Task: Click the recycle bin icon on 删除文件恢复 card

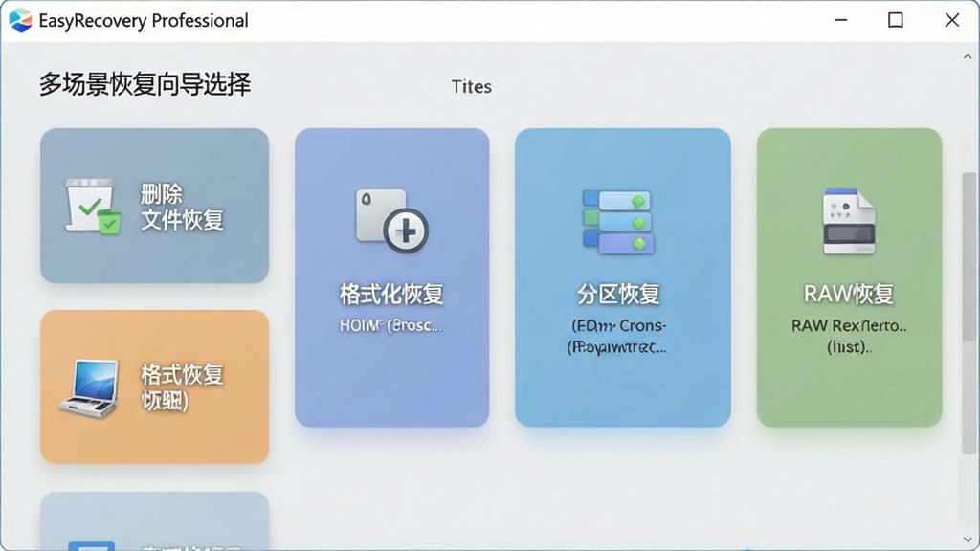Action: coord(93,207)
